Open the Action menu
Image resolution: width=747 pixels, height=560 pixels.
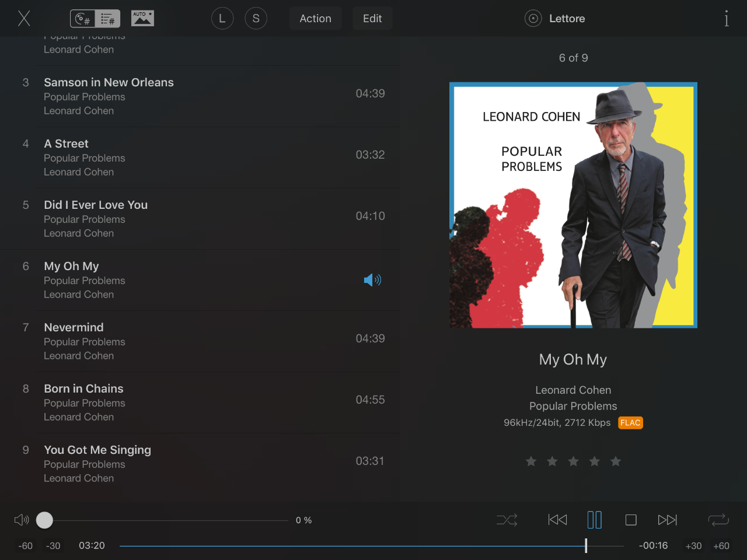(x=315, y=19)
